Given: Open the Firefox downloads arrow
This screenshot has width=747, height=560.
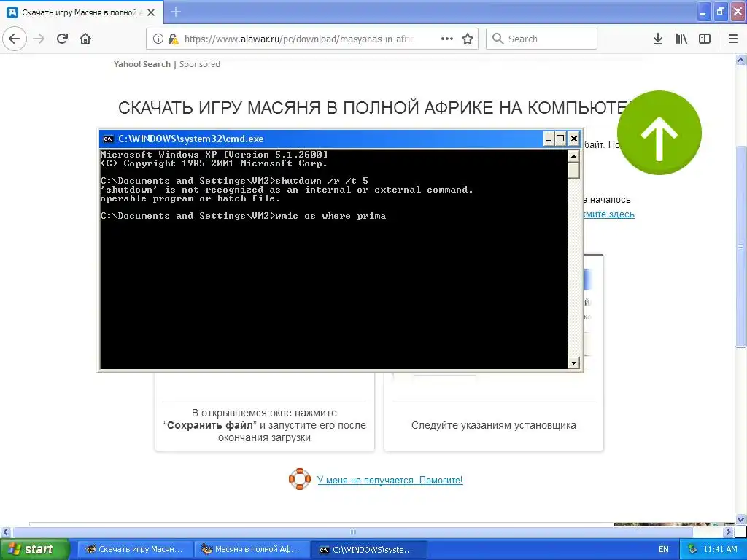Looking at the screenshot, I should point(658,39).
